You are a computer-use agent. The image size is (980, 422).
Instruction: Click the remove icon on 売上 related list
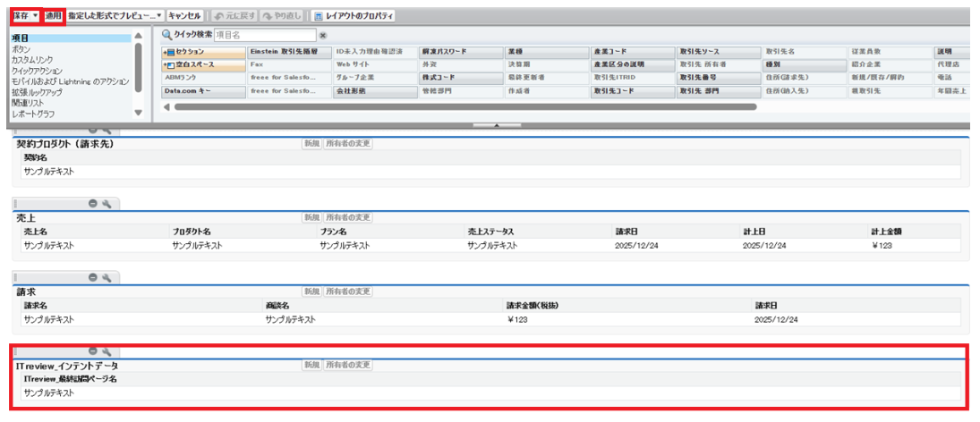point(93,204)
